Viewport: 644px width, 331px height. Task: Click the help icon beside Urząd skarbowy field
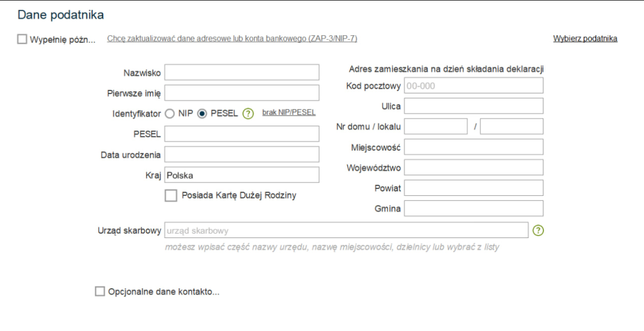coord(538,231)
